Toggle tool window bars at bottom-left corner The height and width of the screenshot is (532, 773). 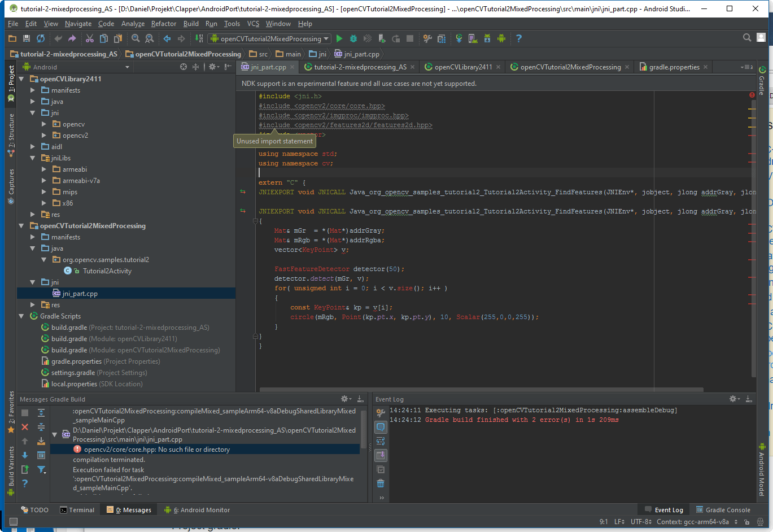[14, 522]
